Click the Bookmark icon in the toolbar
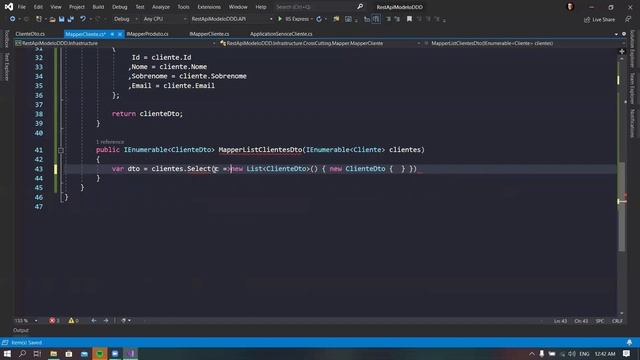The image size is (640, 360). [x=409, y=19]
